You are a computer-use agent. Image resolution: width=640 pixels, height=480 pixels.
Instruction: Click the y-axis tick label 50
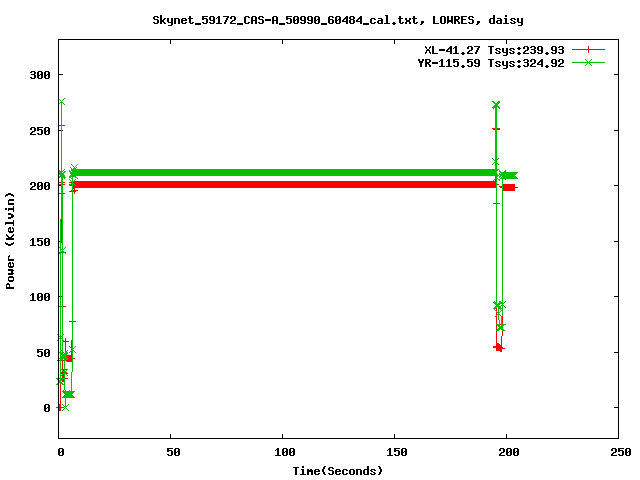pyautogui.click(x=43, y=353)
